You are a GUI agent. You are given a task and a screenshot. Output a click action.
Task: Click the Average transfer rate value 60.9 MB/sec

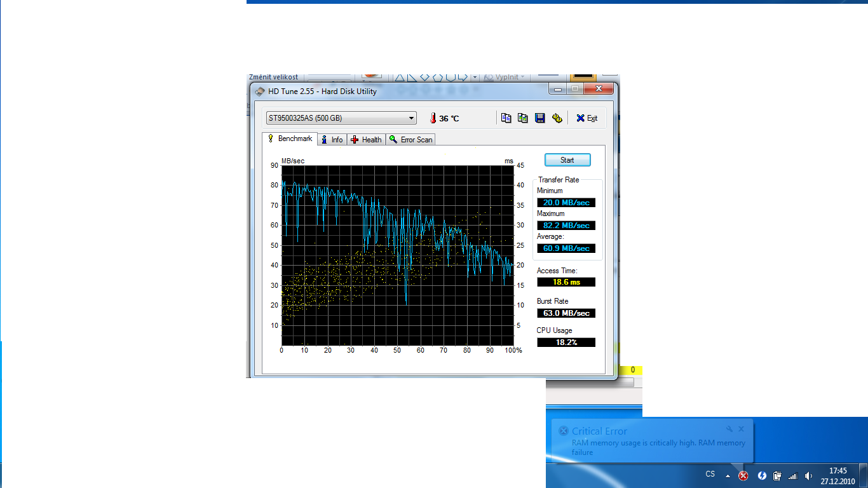566,248
